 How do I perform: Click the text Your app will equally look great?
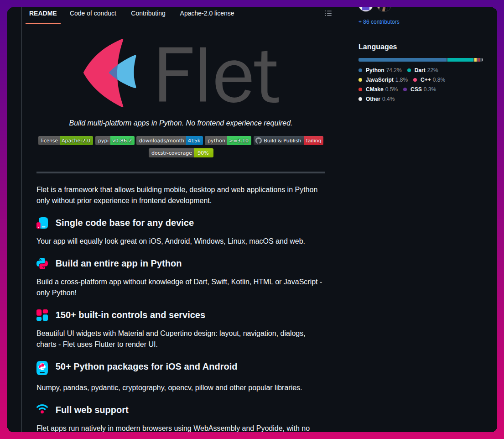pos(171,241)
